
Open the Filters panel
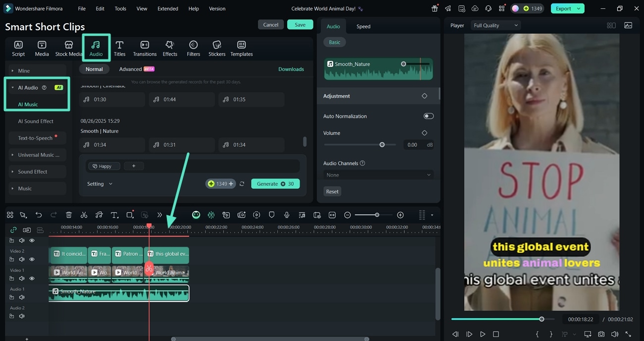pos(194,48)
